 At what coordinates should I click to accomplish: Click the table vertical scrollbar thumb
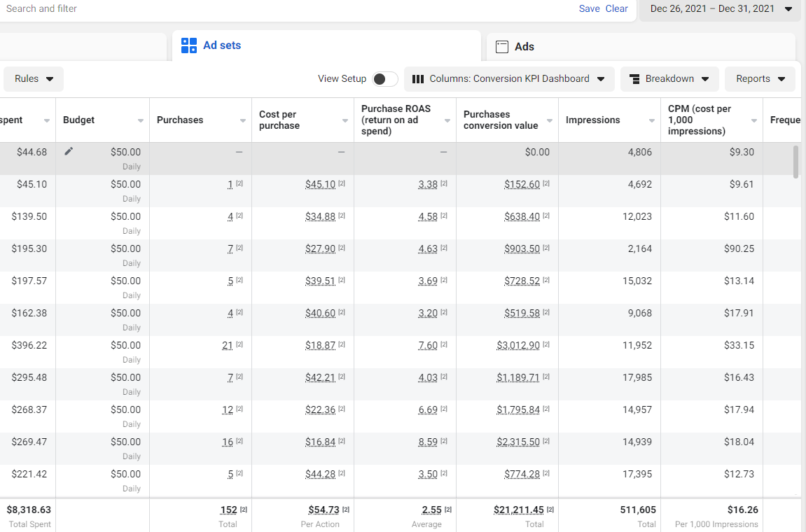click(x=796, y=162)
